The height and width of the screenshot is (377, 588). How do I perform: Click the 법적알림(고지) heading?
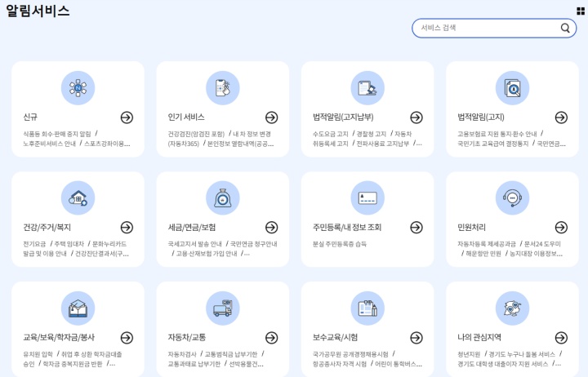coord(481,117)
